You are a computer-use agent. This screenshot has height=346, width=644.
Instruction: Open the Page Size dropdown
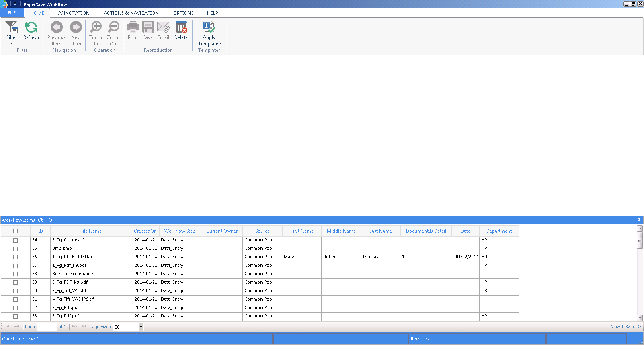click(141, 327)
